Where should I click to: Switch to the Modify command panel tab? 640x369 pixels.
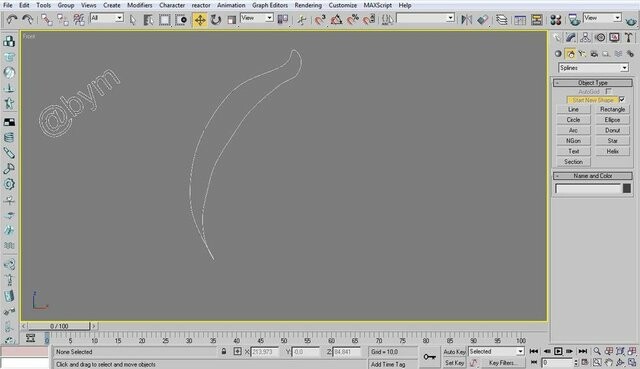pyautogui.click(x=571, y=38)
